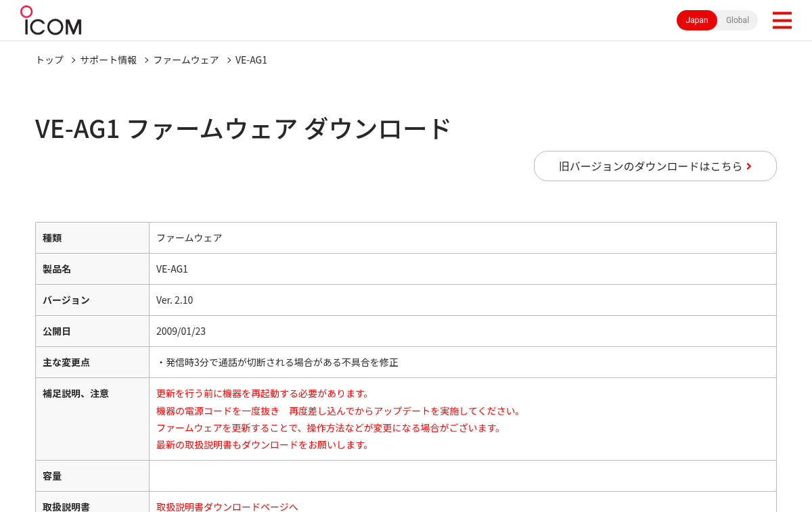Screen dimensions: 812x512
Task: Select page title VE-AG1 ファームウェア ダウンロード
Action: point(243,129)
